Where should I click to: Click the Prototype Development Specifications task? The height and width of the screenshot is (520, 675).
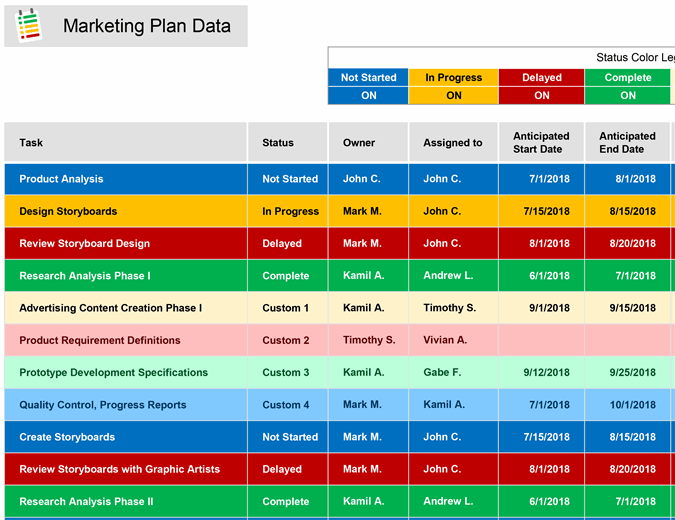(114, 373)
